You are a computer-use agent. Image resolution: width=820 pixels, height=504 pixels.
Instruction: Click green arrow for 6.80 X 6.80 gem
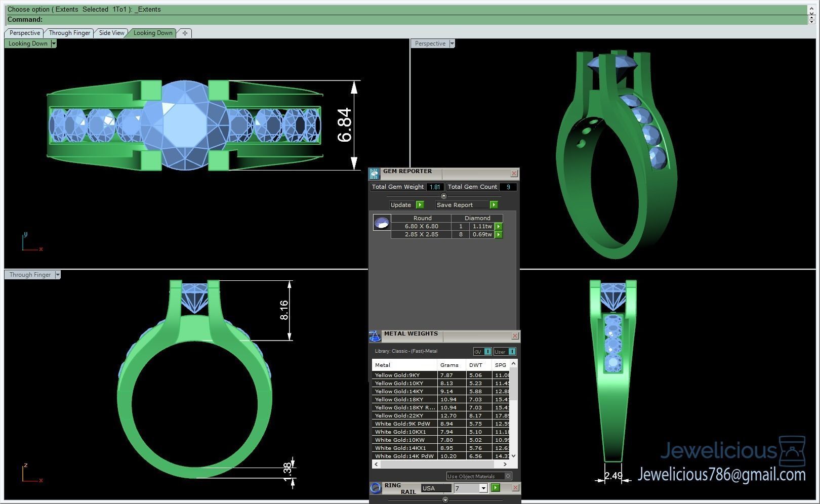click(499, 227)
